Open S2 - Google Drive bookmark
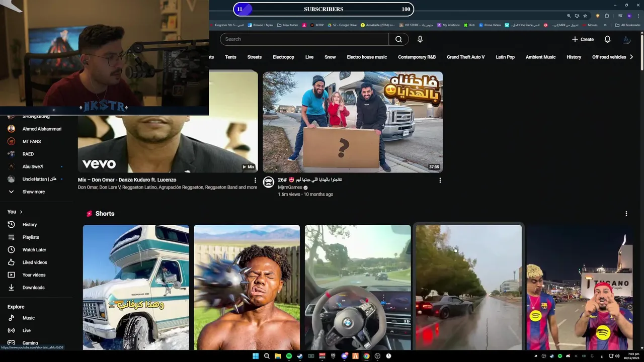 (342, 25)
